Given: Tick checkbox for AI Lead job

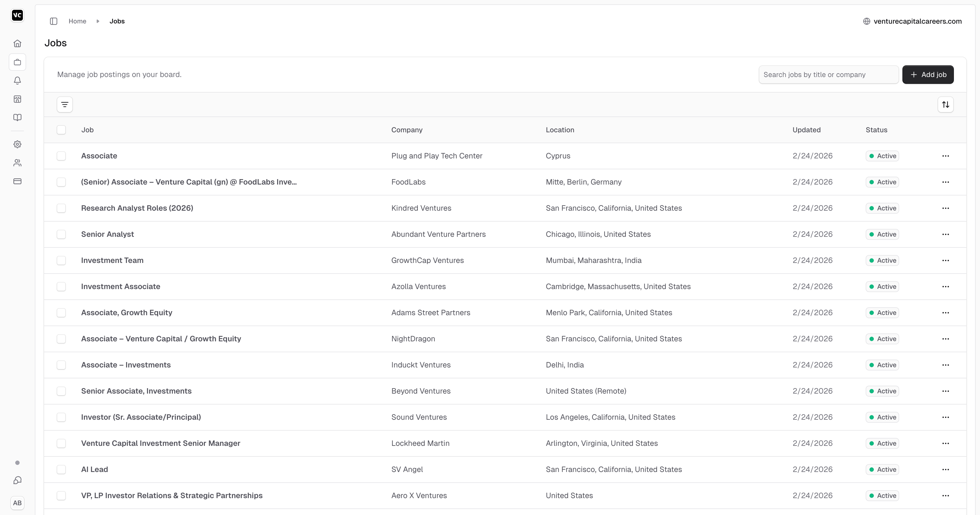Looking at the screenshot, I should click(x=61, y=469).
